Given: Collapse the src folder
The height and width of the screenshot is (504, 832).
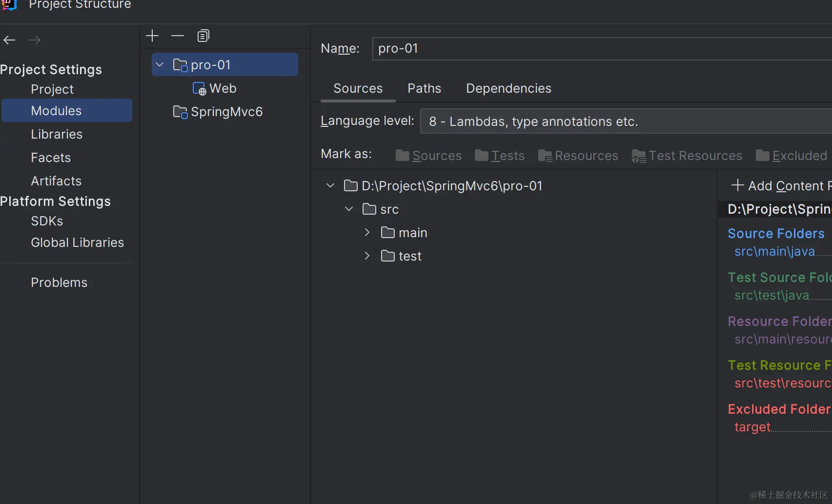Looking at the screenshot, I should tap(349, 209).
